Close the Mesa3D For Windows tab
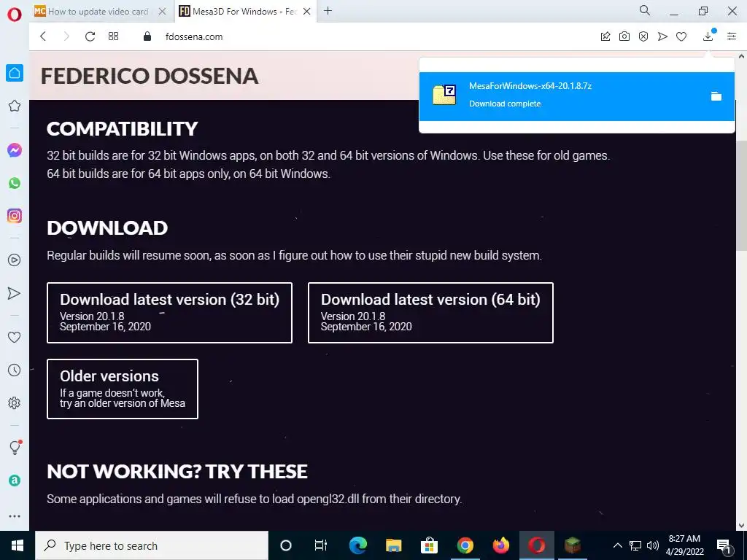 [307, 12]
